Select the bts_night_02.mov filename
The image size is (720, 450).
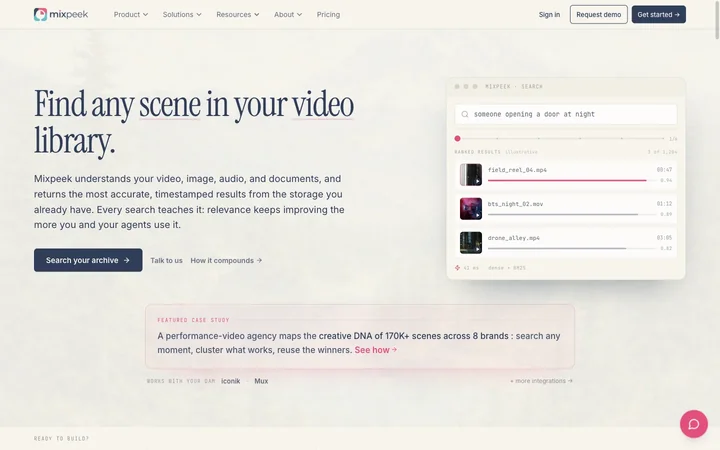(x=515, y=204)
